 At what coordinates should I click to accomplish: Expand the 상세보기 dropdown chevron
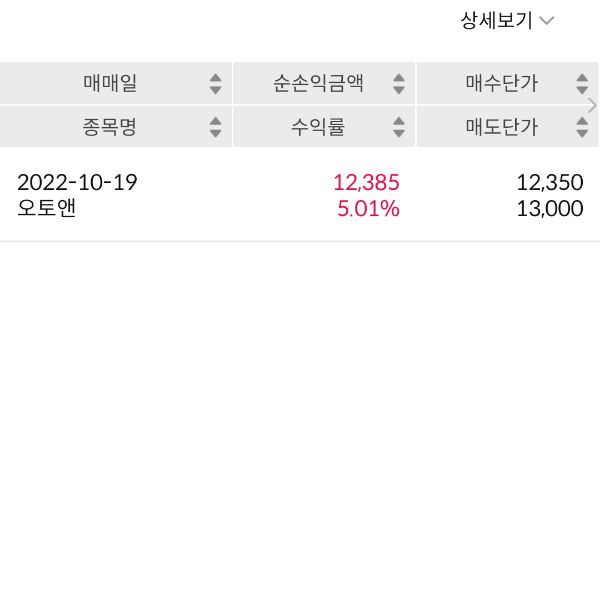pyautogui.click(x=547, y=21)
